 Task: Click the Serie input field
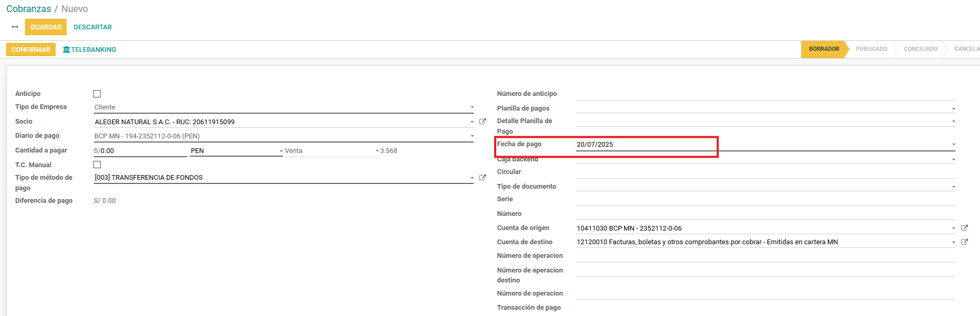(765, 200)
